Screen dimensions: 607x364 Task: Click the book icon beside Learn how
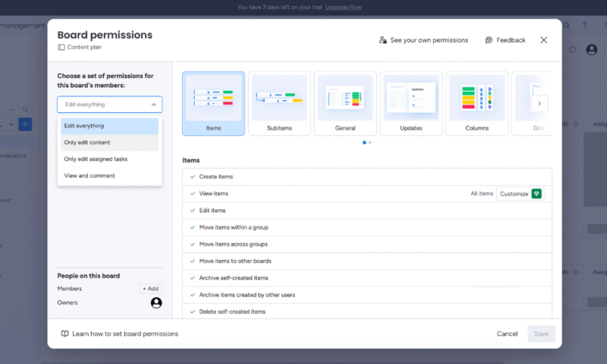click(65, 334)
